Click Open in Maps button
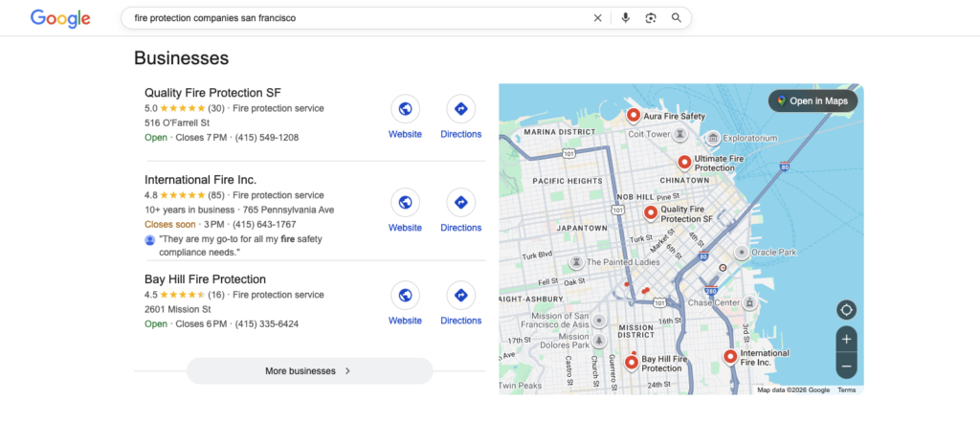The width and height of the screenshot is (980, 422). [813, 100]
